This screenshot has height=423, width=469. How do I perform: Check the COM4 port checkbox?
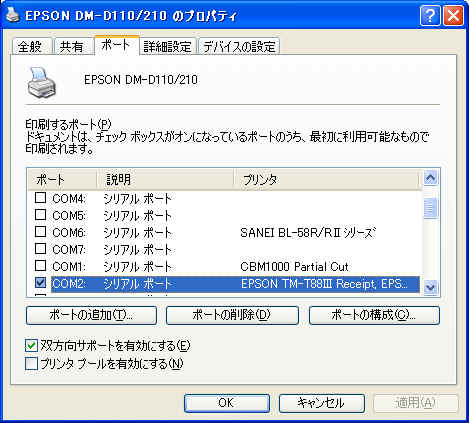40,198
